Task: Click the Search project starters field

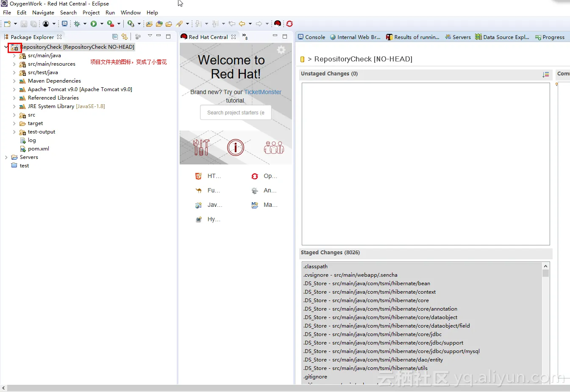Action: [x=236, y=113]
